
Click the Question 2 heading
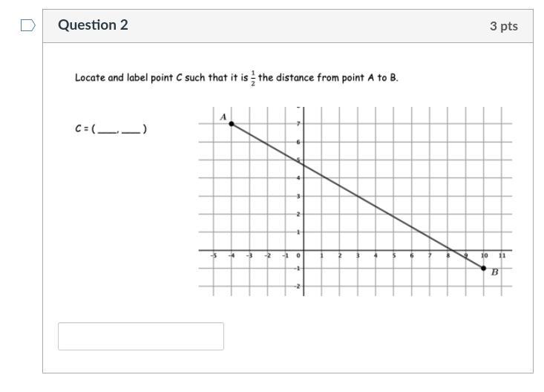pyautogui.click(x=93, y=25)
